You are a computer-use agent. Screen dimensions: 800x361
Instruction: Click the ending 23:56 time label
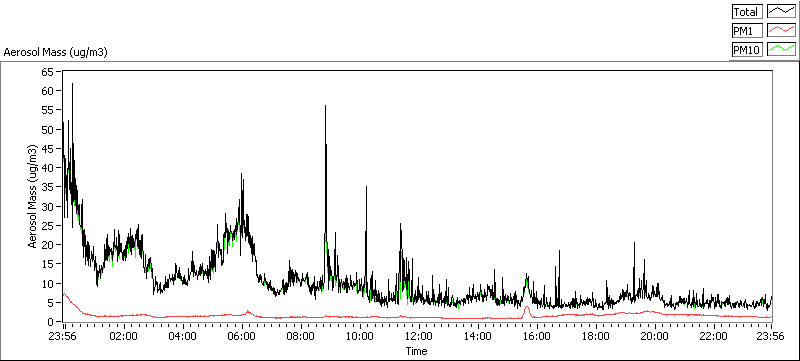point(770,337)
